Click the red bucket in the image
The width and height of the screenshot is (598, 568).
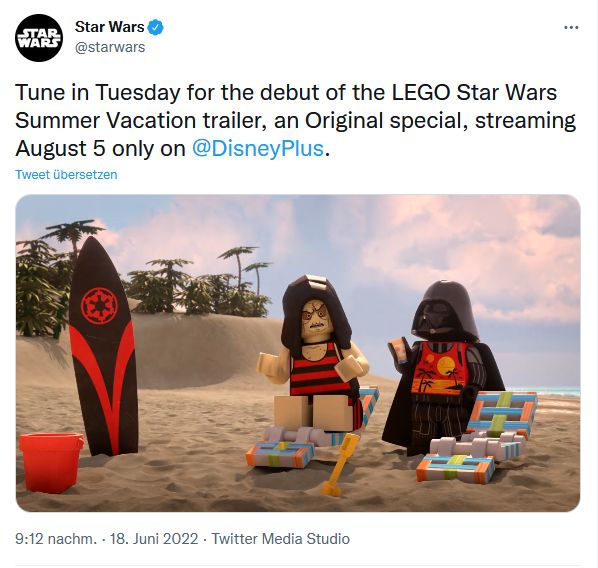pyautogui.click(x=51, y=462)
